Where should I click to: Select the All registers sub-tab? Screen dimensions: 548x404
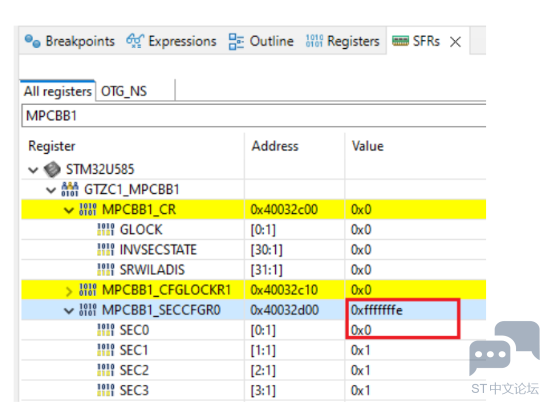coord(57,92)
